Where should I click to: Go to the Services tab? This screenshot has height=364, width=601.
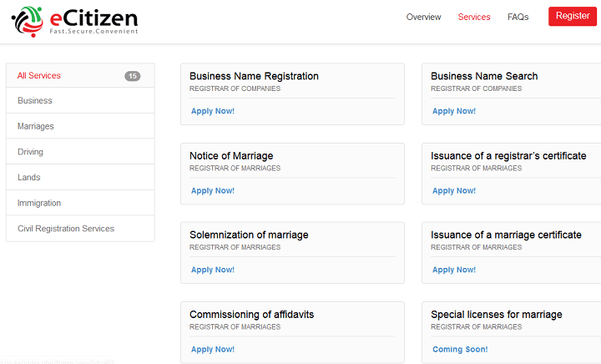(x=474, y=17)
